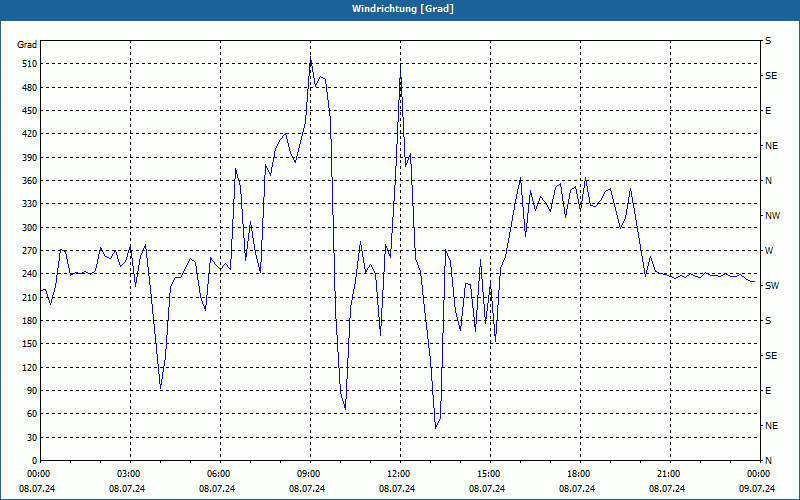Click the S compass label at 180 level
800x500 pixels.
click(x=768, y=321)
